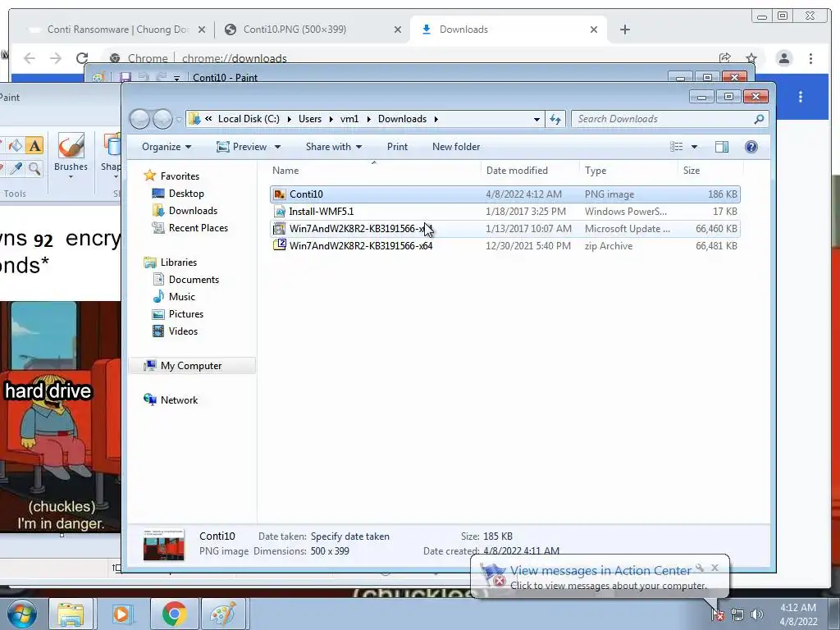Open Desktop in the navigation pane
Image resolution: width=840 pixels, height=630 pixels.
pyautogui.click(x=186, y=194)
